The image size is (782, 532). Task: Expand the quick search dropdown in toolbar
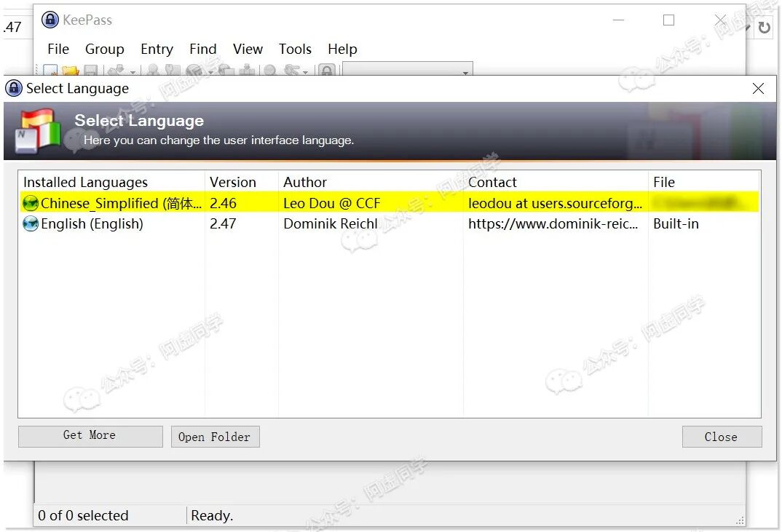click(465, 72)
